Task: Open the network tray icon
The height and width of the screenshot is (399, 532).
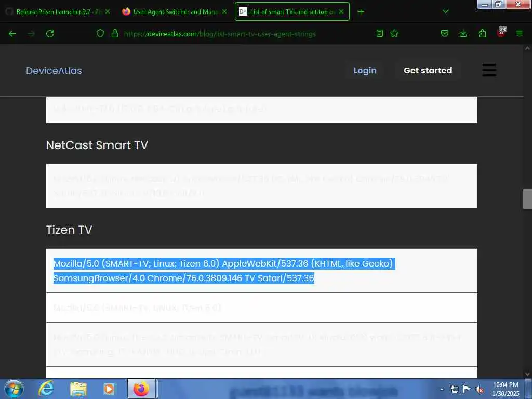Action: point(455,389)
